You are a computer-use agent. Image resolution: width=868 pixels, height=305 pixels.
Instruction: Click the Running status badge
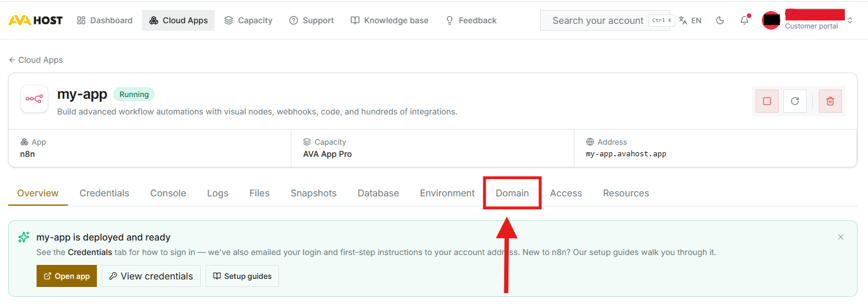[134, 94]
